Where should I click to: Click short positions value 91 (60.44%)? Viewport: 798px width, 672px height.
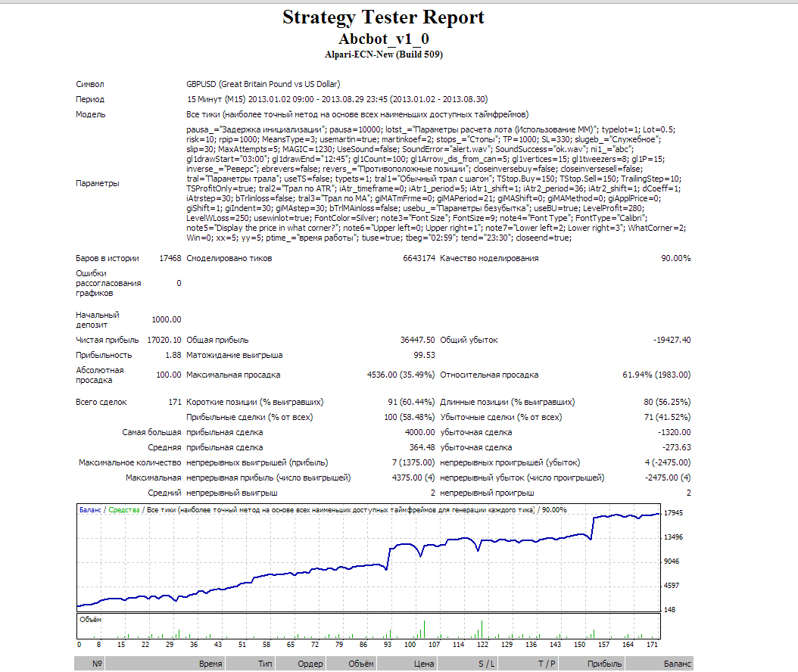point(411,402)
